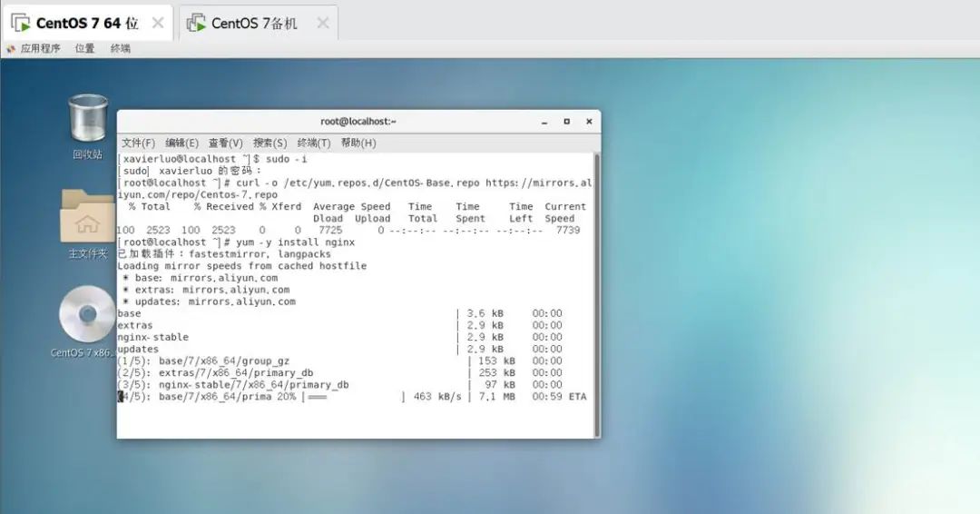This screenshot has width=980, height=514.
Task: Open the 主文件夹 home folder icon
Action: 87,216
